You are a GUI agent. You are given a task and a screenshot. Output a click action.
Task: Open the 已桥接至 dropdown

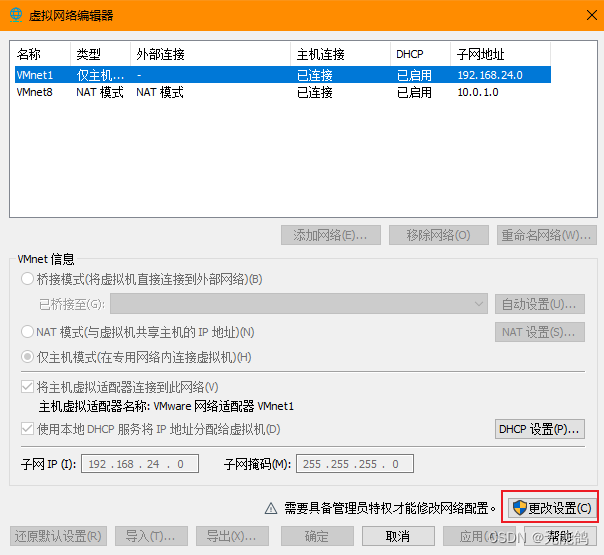point(299,304)
